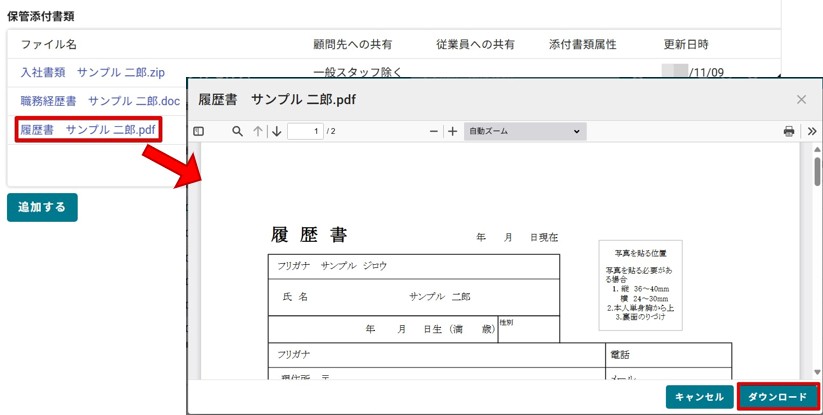Click the 保管添付書類 section heading
The height and width of the screenshot is (415, 823).
40,16
